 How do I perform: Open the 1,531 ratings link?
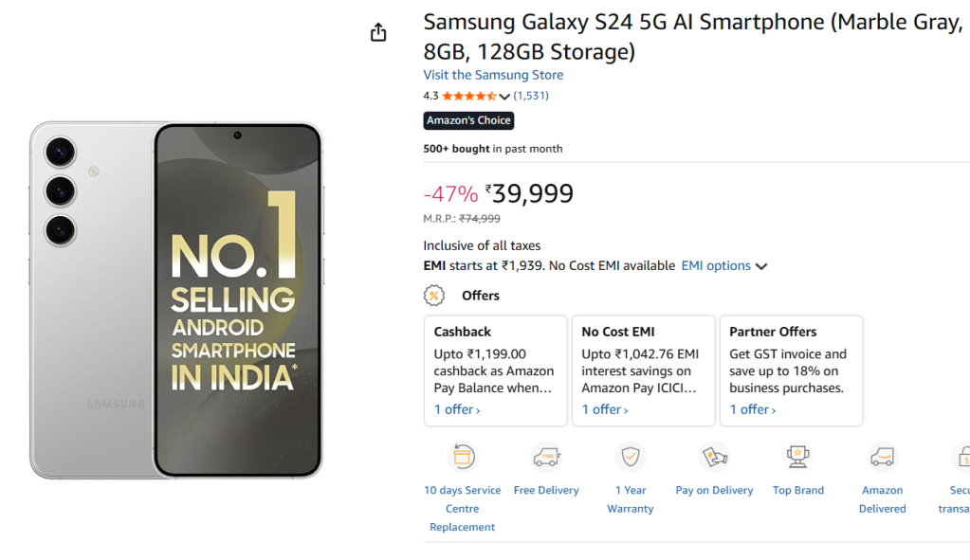[531, 96]
